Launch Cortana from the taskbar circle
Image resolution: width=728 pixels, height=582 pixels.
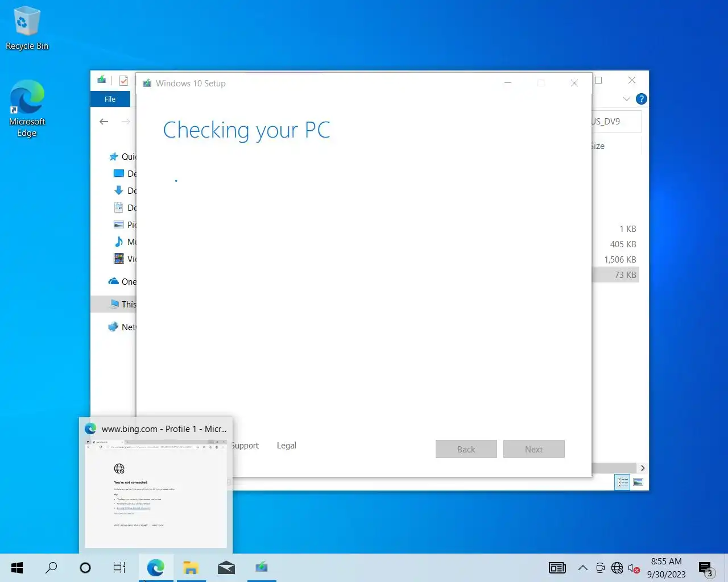(x=85, y=568)
